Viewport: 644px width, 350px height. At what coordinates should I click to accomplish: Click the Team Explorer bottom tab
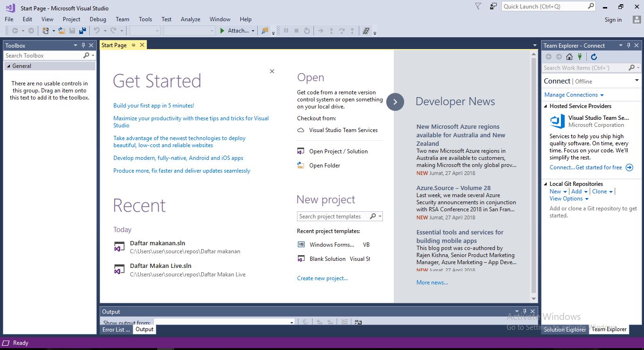tap(609, 329)
